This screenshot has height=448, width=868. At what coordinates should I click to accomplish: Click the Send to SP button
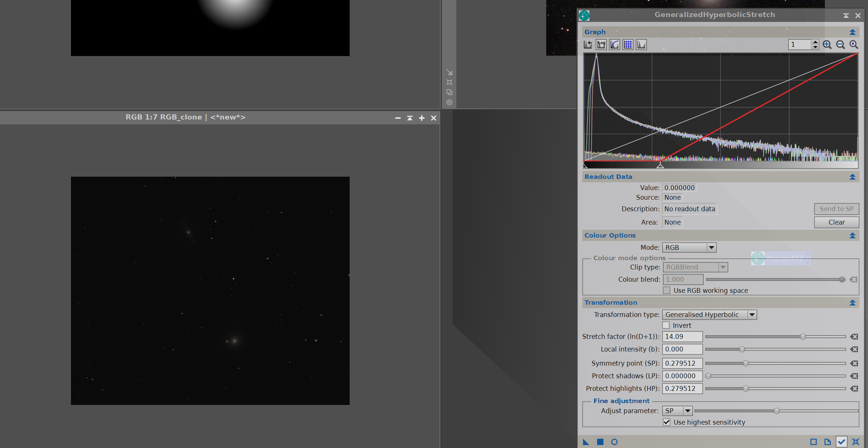click(836, 209)
